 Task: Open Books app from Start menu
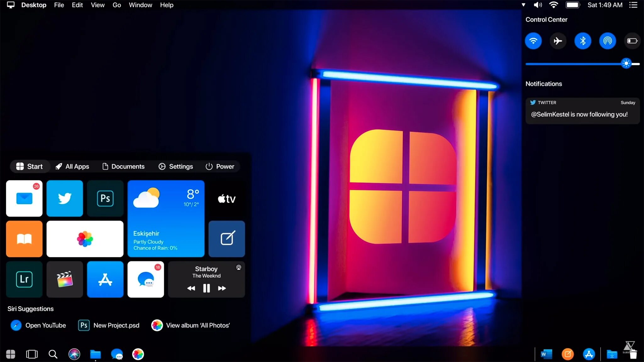coord(24,239)
